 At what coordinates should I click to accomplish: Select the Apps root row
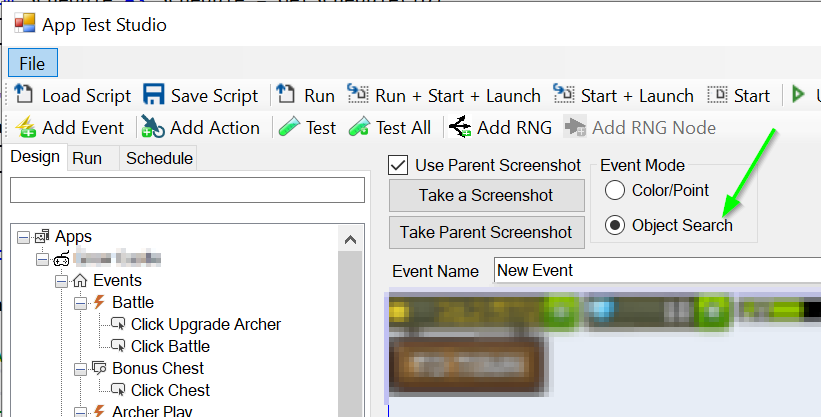point(73,237)
